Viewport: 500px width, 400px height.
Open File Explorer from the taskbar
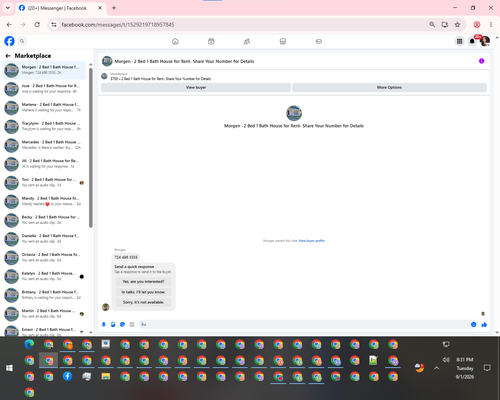point(106,376)
